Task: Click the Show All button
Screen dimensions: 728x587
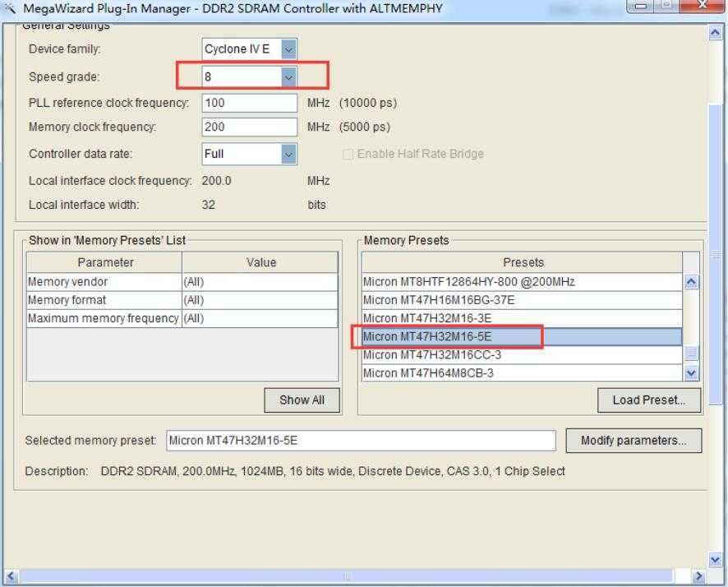Action: [x=302, y=400]
